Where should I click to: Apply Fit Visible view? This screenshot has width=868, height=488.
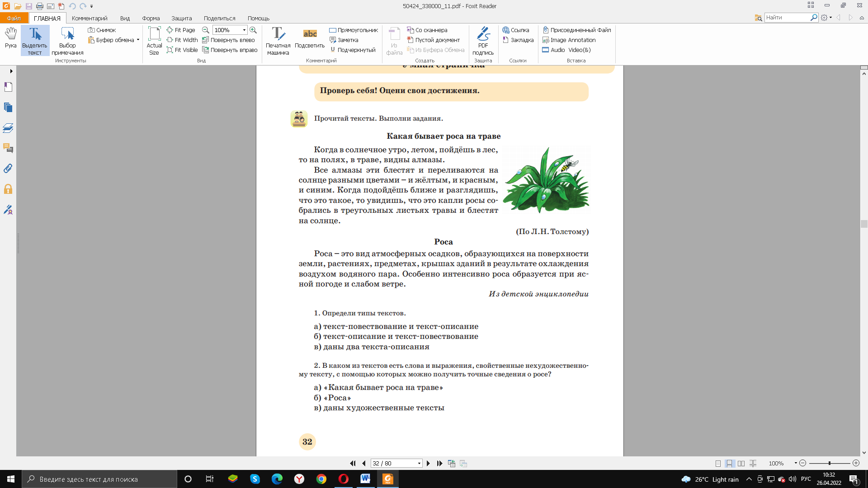coord(182,50)
